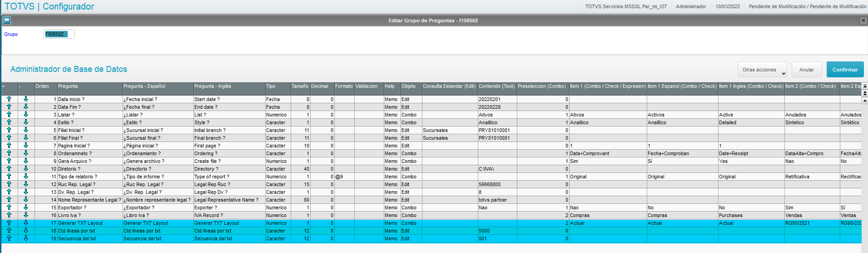
Task: Click content cell '20220201' in Data inicio row
Action: [497, 99]
